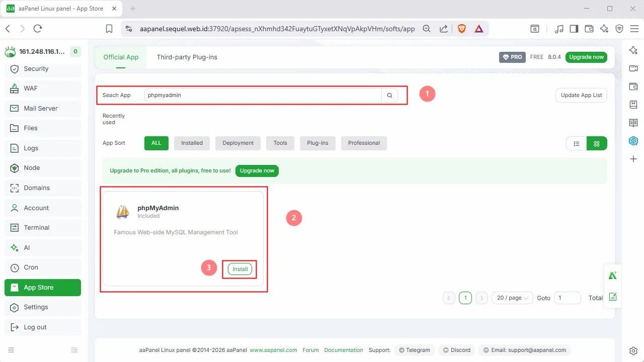Screen dimensions: 644x362
Task: Open the Security sidebar item
Action: coord(43,69)
